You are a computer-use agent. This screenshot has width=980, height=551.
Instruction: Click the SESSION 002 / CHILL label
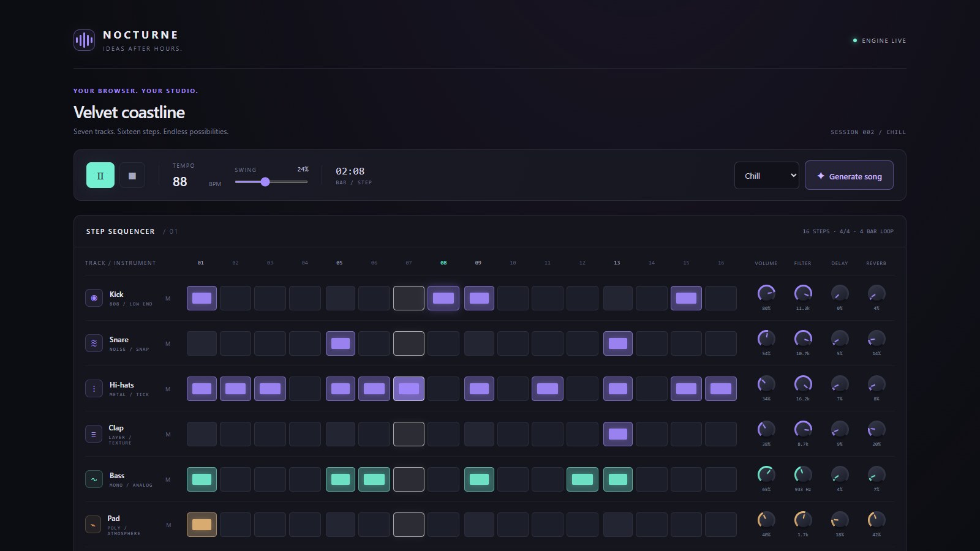pyautogui.click(x=868, y=132)
